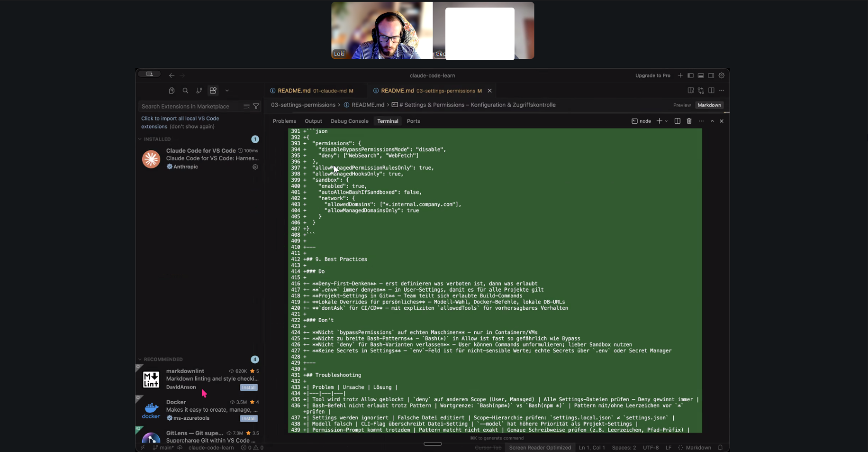
Task: Kill the terminal using the trash icon
Action: pyautogui.click(x=689, y=121)
